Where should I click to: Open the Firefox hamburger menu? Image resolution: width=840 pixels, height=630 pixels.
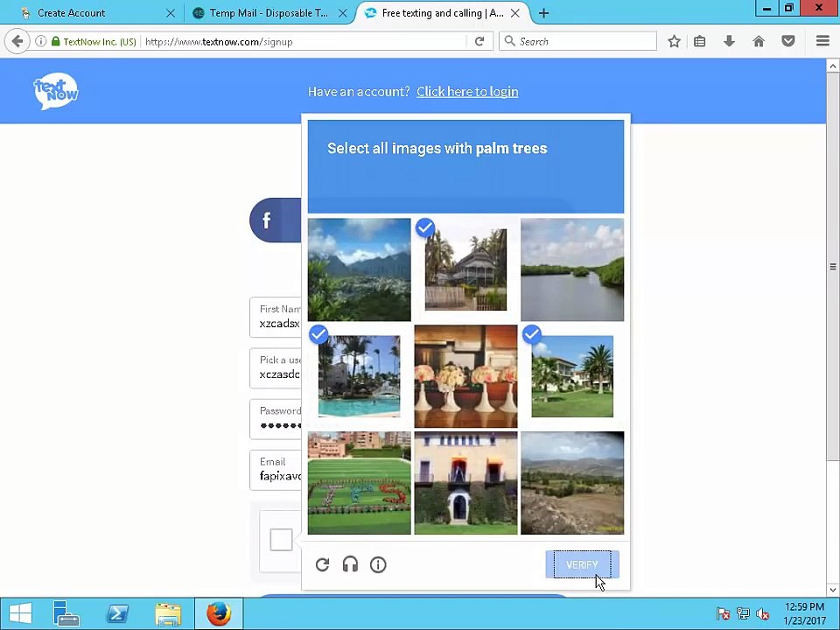click(822, 41)
